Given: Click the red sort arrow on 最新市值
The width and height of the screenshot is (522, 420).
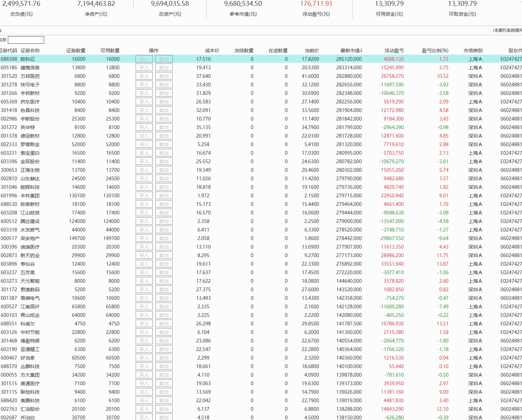Looking at the screenshot, I should click(361, 51).
